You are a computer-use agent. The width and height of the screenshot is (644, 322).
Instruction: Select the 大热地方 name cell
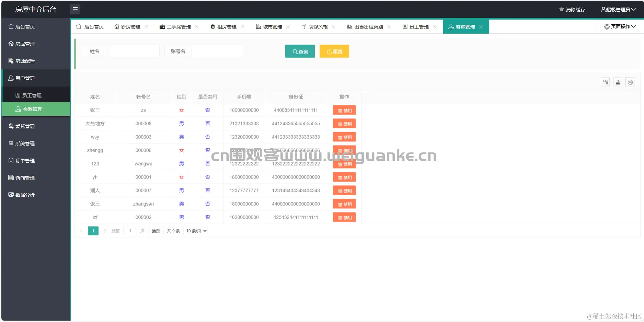coord(95,124)
